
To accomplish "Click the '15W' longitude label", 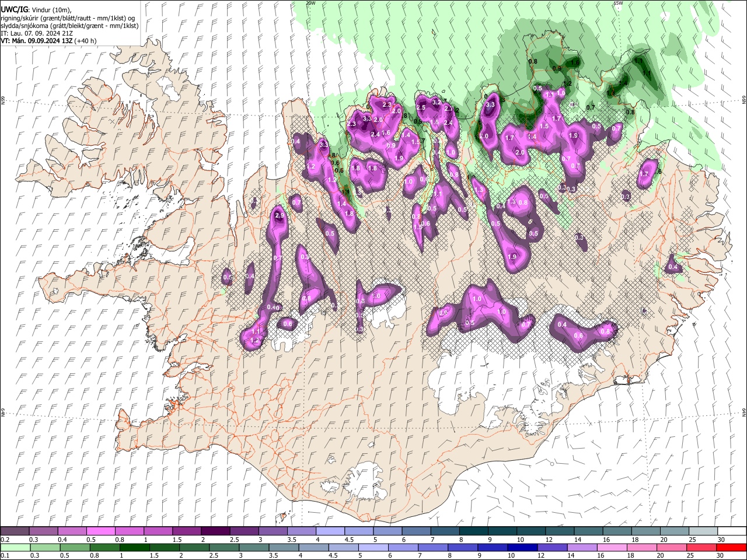I will (618, 3).
